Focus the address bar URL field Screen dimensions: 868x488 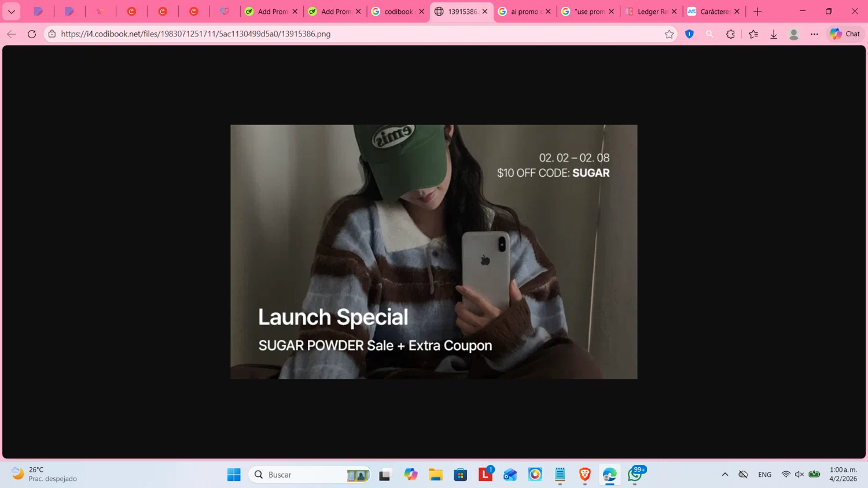(x=359, y=34)
